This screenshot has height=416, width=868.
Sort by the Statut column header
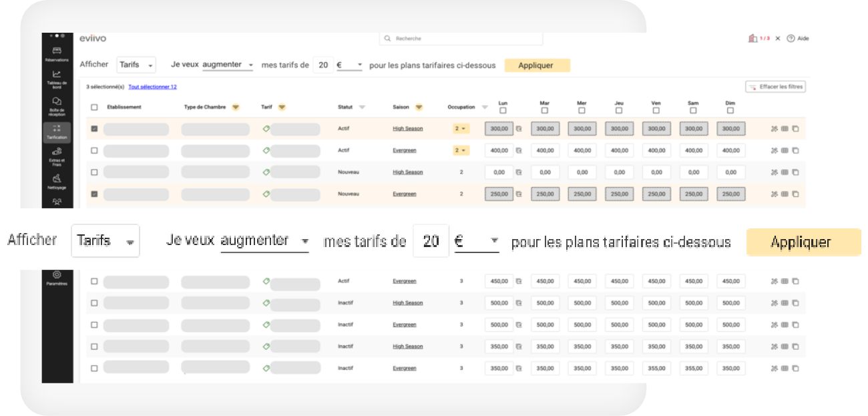(346, 107)
